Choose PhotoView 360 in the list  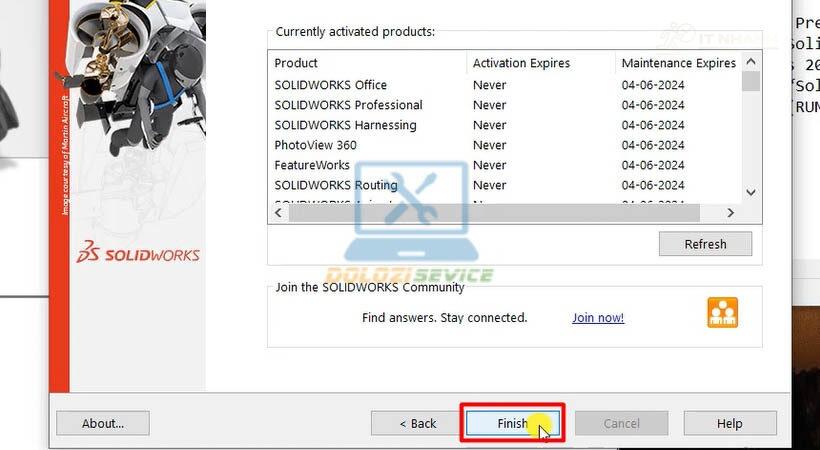point(315,145)
